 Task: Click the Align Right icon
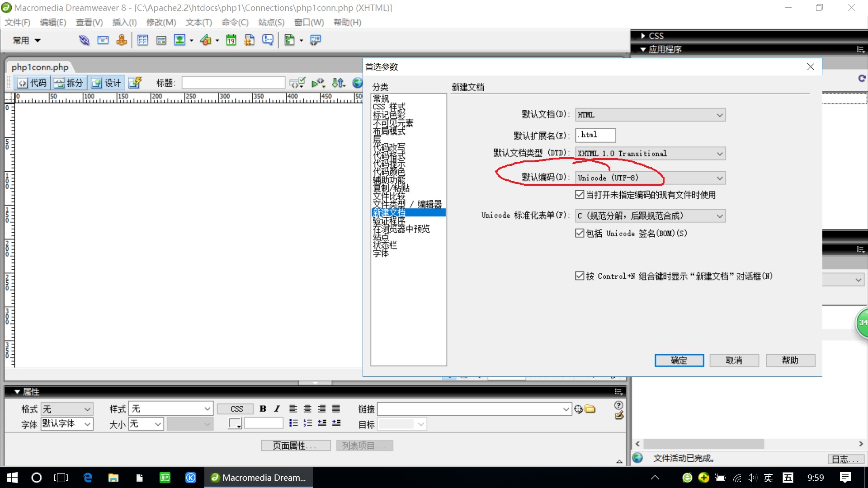[322, 409]
